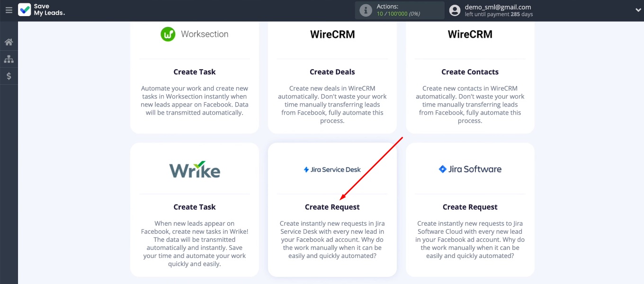
Task: Click the WireCRM Create Deals description text
Action: coord(332,105)
